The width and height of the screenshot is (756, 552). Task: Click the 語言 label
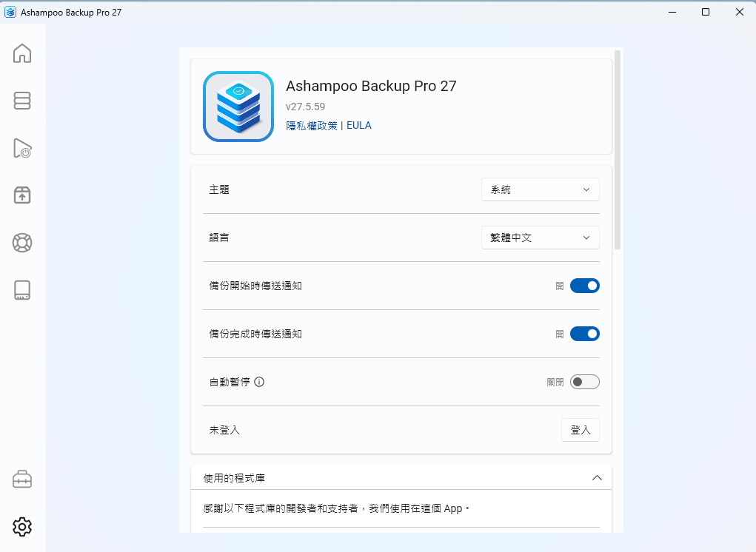coord(219,238)
